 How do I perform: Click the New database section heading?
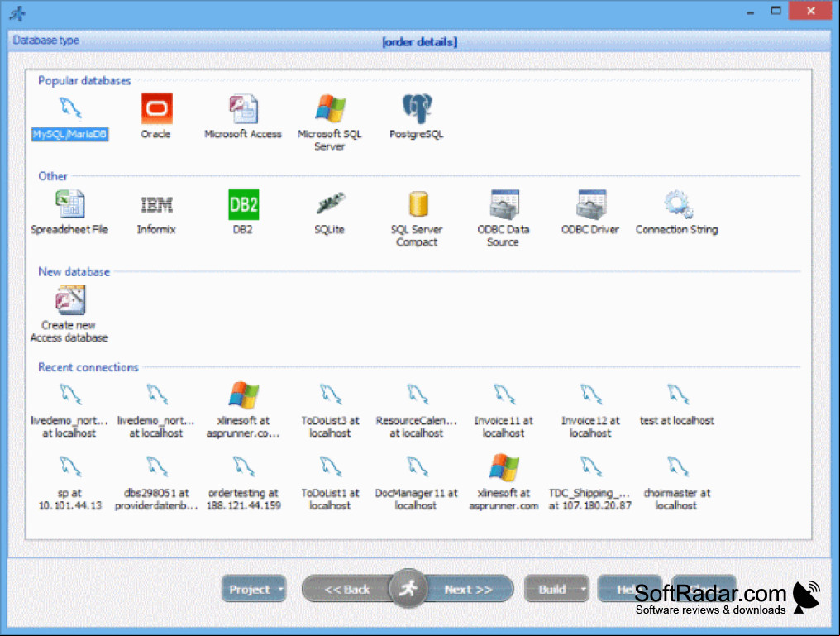[x=74, y=271]
